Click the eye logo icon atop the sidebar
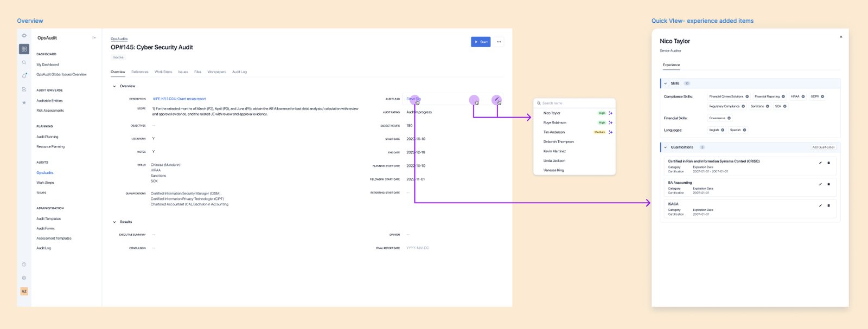Viewport: 868px width, 329px height. [x=24, y=36]
